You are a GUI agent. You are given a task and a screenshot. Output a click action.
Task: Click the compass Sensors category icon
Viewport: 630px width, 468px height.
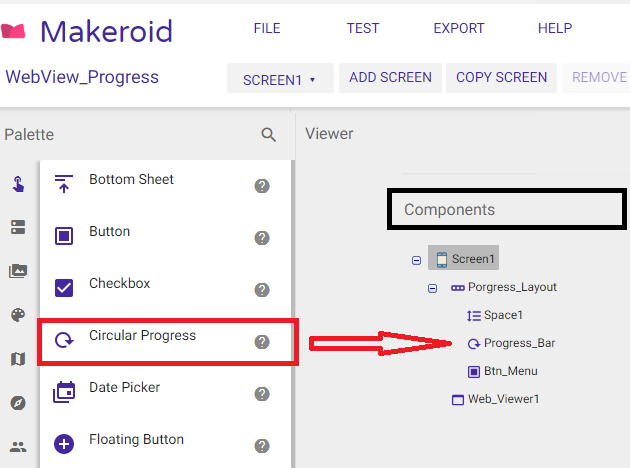(18, 403)
